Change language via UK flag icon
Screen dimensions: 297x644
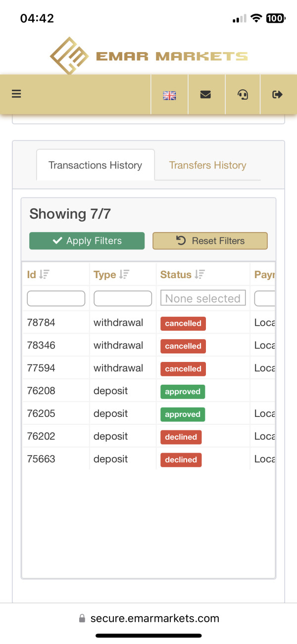(169, 95)
